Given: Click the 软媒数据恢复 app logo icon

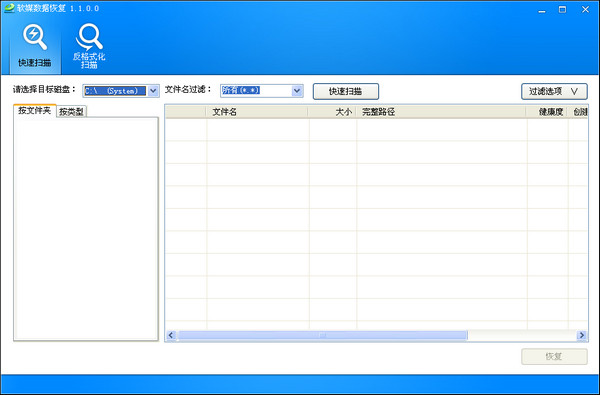Looking at the screenshot, I should click(x=9, y=8).
